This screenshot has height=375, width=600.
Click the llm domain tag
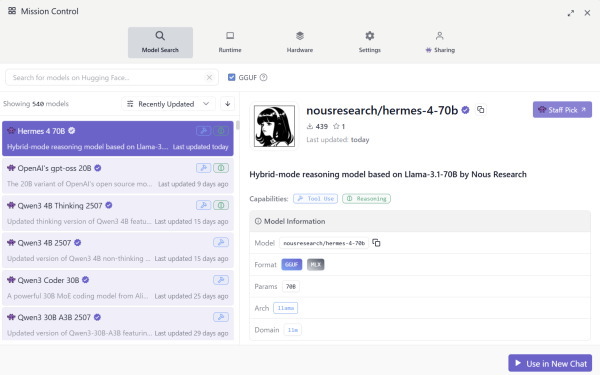pyautogui.click(x=293, y=330)
